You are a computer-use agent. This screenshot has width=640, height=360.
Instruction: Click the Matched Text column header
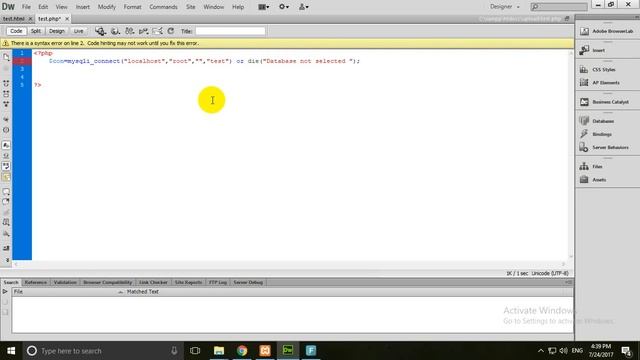tap(142, 292)
